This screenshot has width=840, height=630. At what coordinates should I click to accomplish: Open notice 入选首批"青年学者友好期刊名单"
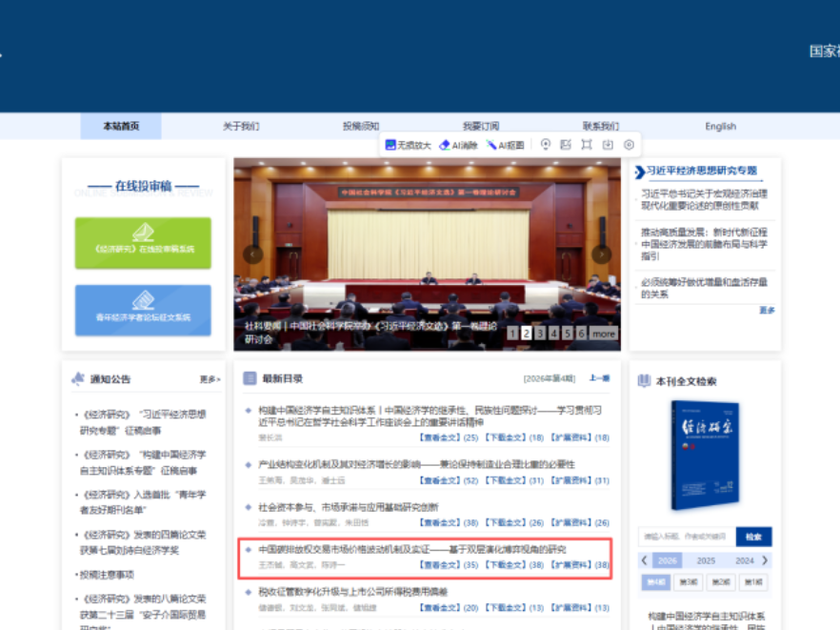pos(143,502)
